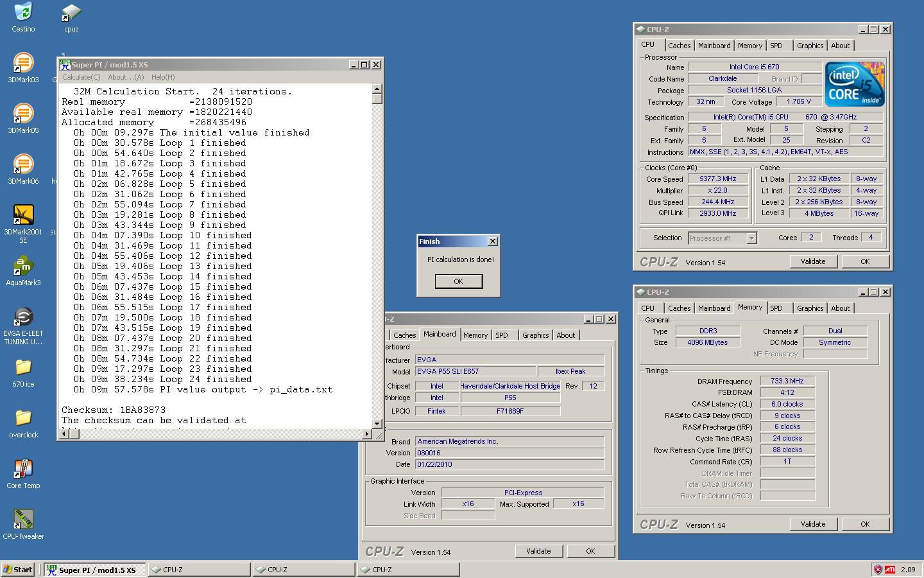Viewport: 924px width, 578px height.
Task: Open the Calculate(C) menu in Super PI
Action: (x=81, y=77)
